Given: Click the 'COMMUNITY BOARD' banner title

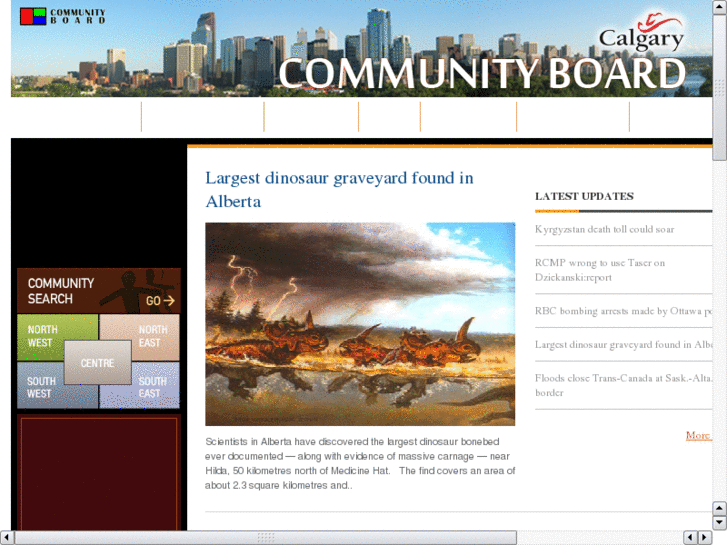Looking at the screenshot, I should click(x=482, y=73).
